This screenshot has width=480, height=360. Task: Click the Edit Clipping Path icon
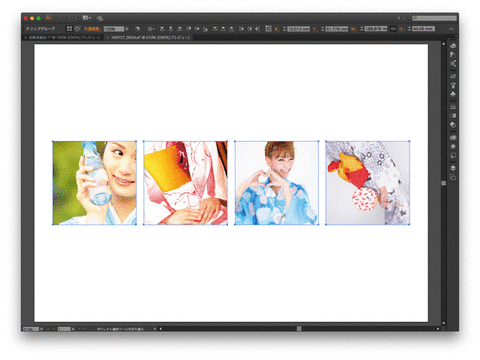pos(69,29)
